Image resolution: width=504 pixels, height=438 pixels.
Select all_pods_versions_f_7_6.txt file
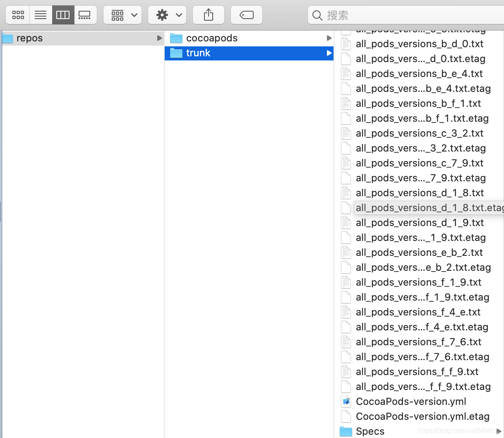pyautogui.click(x=419, y=342)
